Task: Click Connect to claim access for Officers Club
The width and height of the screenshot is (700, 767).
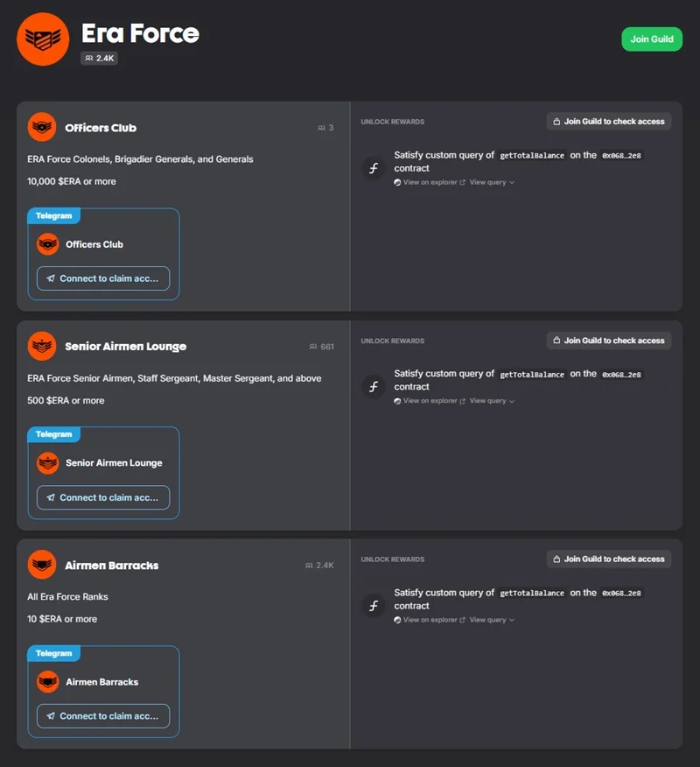Action: pos(103,278)
